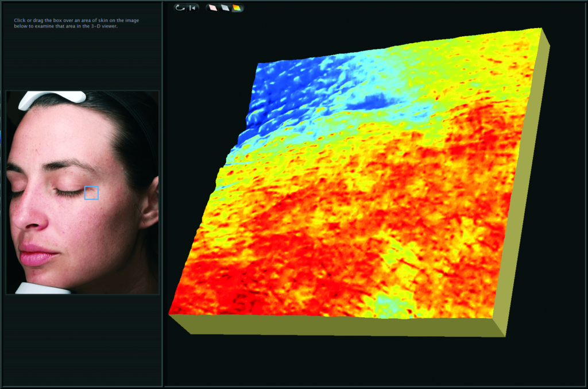Image resolution: width=588 pixels, height=389 pixels.
Task: Click the face photo to choose skin area
Action: tap(83, 192)
